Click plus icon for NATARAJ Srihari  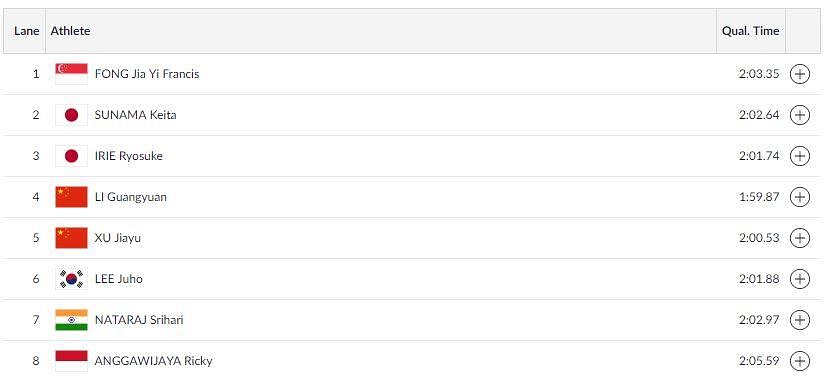(799, 320)
